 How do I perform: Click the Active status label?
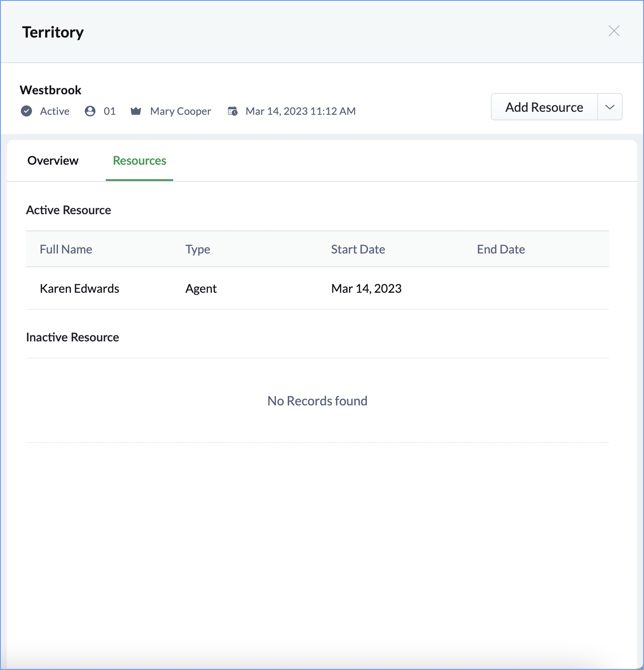click(55, 111)
